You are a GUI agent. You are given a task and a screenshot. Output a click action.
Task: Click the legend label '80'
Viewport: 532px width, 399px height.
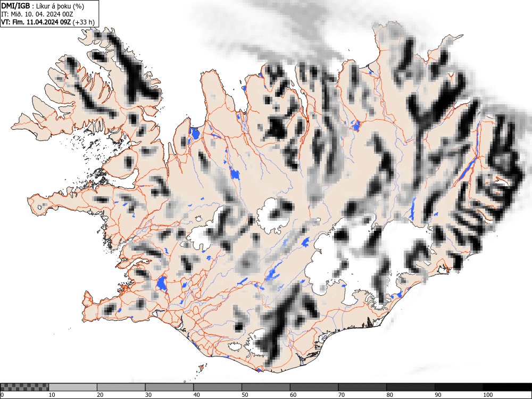(x=389, y=395)
